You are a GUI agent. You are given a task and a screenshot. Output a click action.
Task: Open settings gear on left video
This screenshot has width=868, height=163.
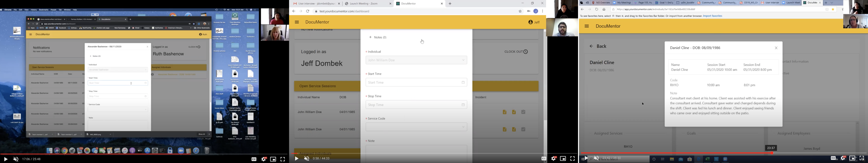coord(264,159)
